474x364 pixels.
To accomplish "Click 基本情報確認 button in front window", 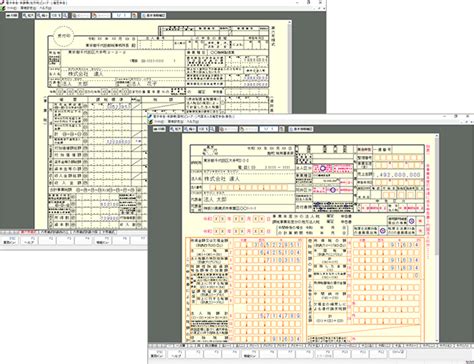I will (x=301, y=129).
